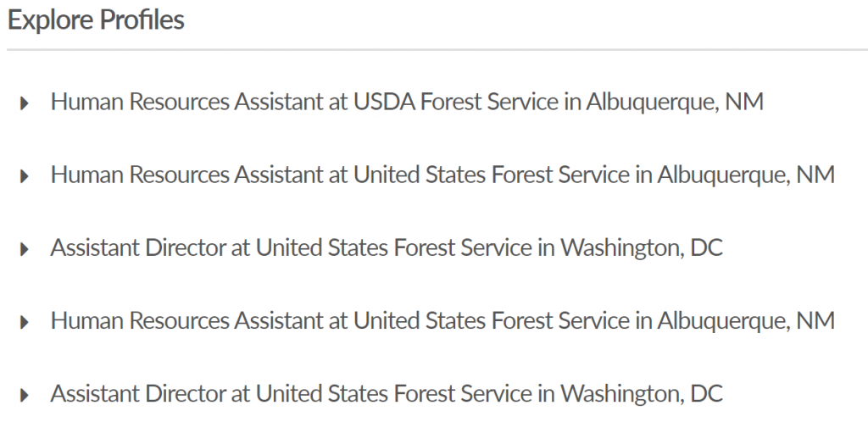The width and height of the screenshot is (868, 422).
Task: Expand the fourth profile's disclosure triangle
Action: point(24,322)
